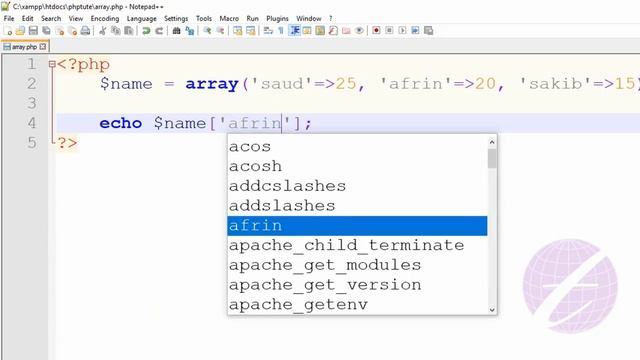Open the Encoding menu
This screenshot has width=640, height=360.
(x=105, y=18)
